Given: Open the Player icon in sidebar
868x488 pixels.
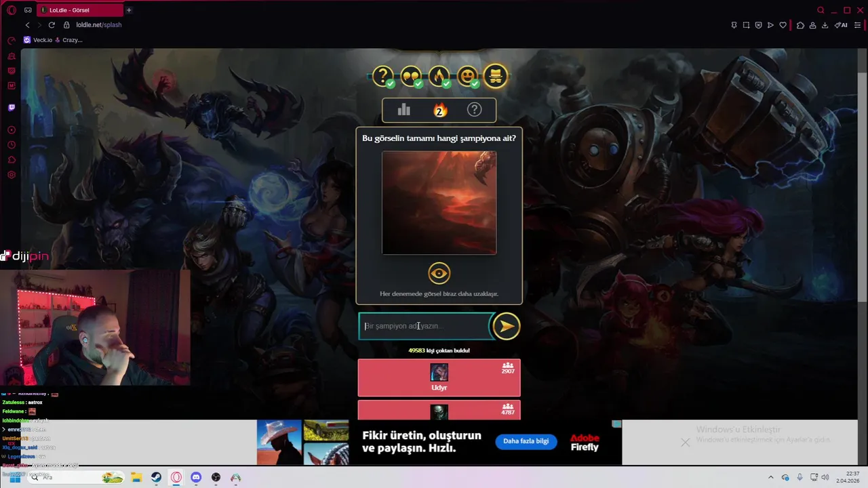Looking at the screenshot, I should click(x=12, y=130).
